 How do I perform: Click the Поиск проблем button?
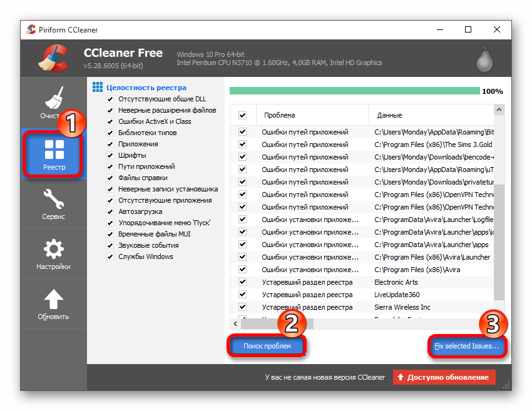coord(267,346)
